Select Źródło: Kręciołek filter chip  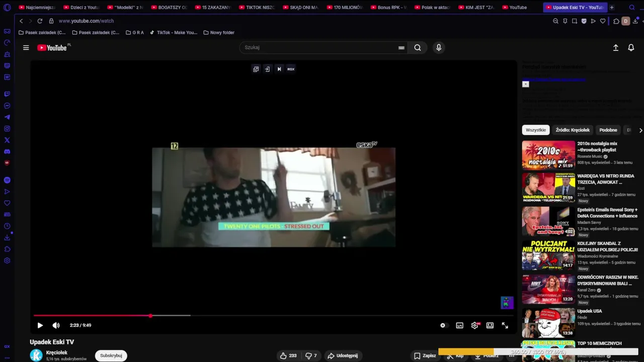[x=573, y=130]
